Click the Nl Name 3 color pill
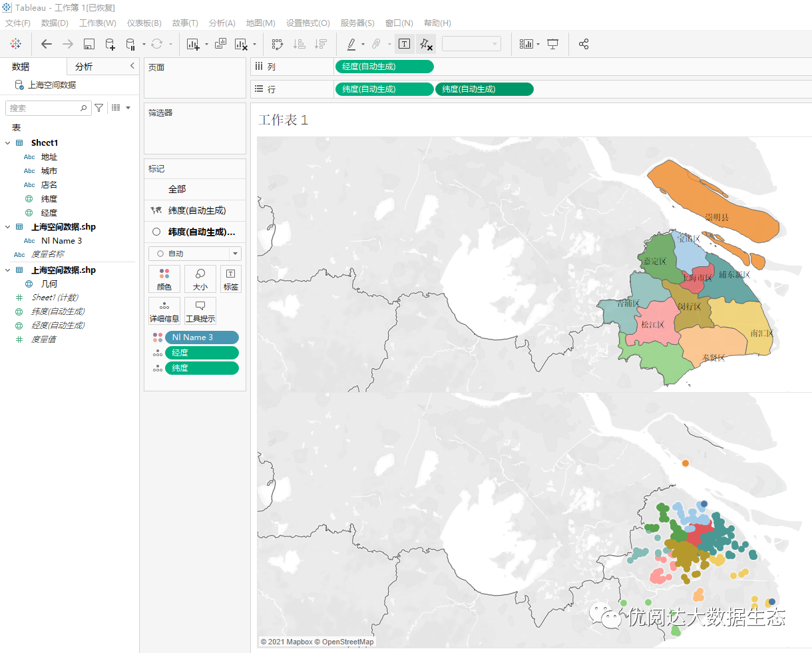The height and width of the screenshot is (653, 812). tap(202, 337)
